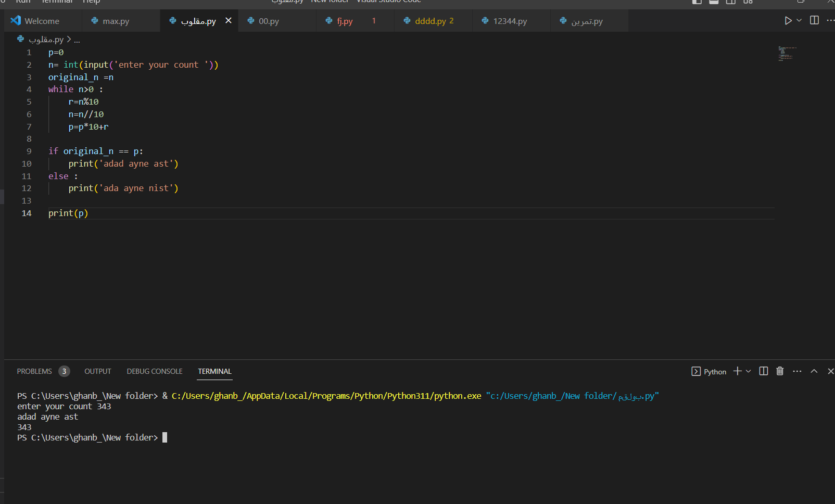Click the 'original_n =n' line
835x504 pixels.
pos(81,78)
